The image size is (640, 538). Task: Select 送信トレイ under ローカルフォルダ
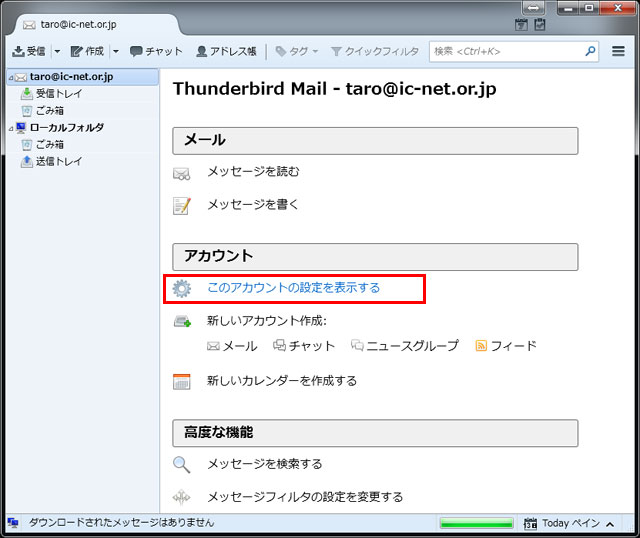(x=59, y=162)
